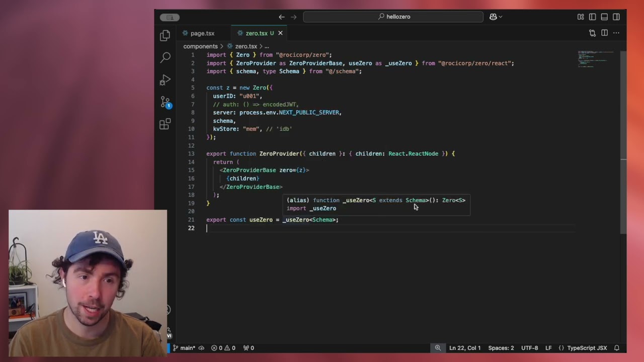Select the zero.tsx tab

(257, 33)
